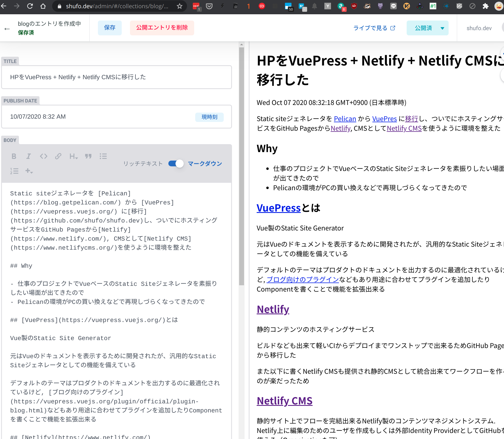Create a bulleted list
This screenshot has height=439, width=504.
[x=103, y=156]
